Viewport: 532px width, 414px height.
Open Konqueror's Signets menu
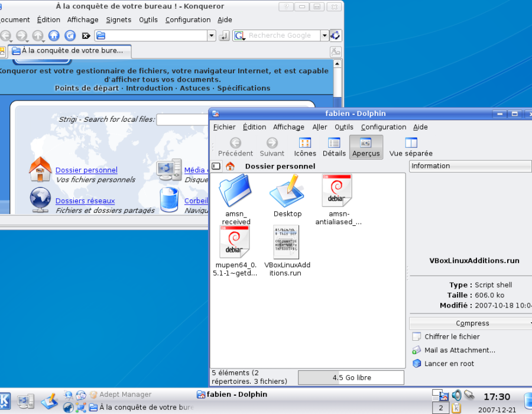pyautogui.click(x=118, y=20)
